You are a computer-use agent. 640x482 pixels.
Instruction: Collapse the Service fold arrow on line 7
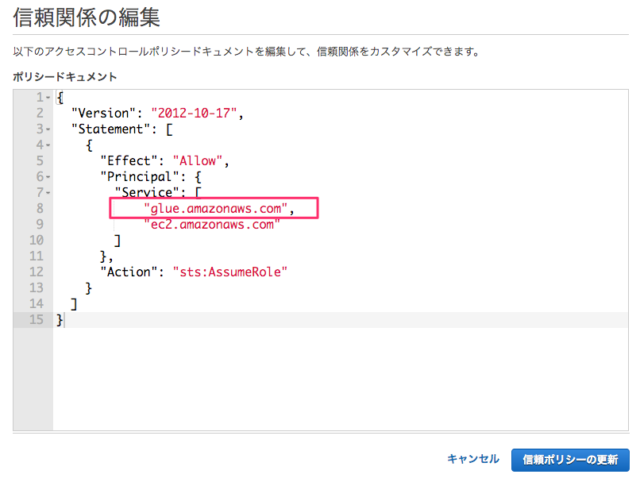point(48,192)
